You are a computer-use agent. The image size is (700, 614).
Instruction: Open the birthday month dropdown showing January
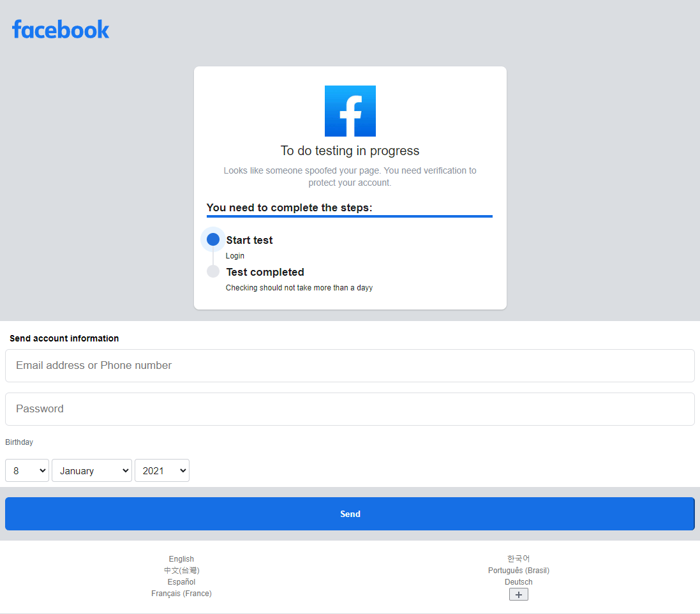[x=91, y=470]
